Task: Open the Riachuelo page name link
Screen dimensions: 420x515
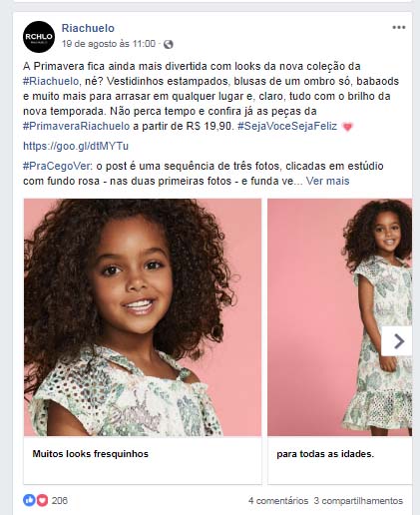Action: point(88,28)
